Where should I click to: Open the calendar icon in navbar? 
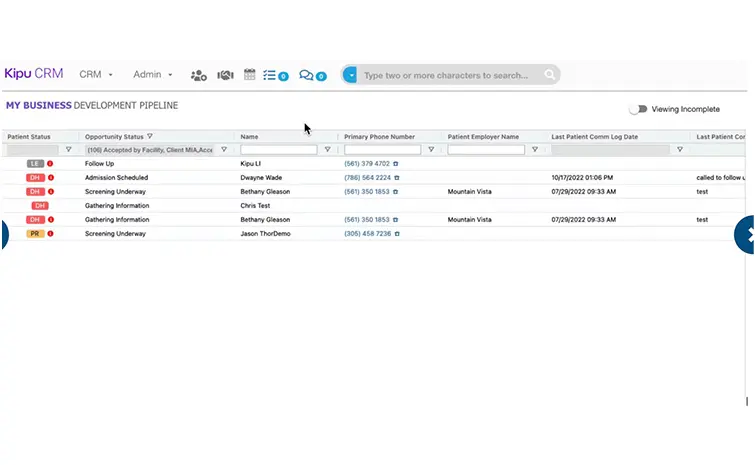(250, 75)
